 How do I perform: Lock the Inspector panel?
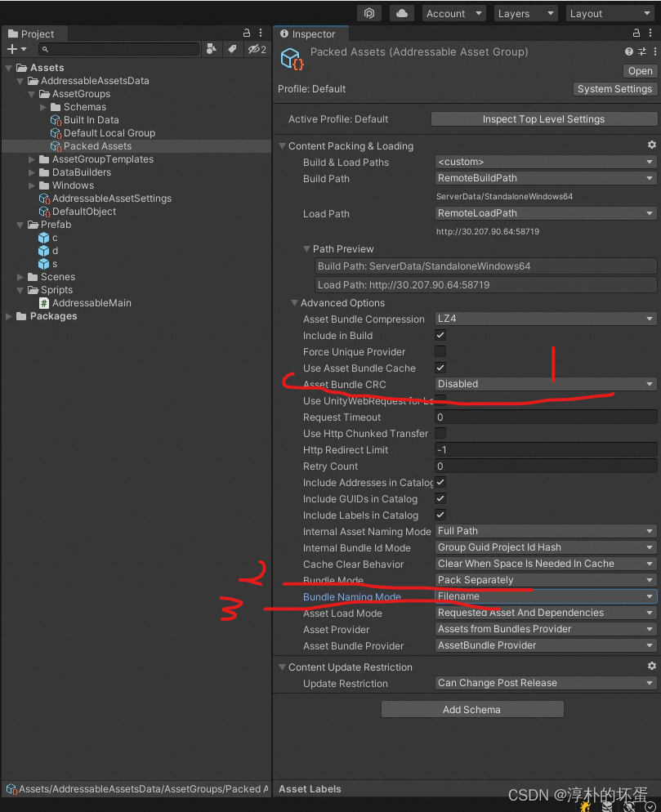click(x=636, y=33)
